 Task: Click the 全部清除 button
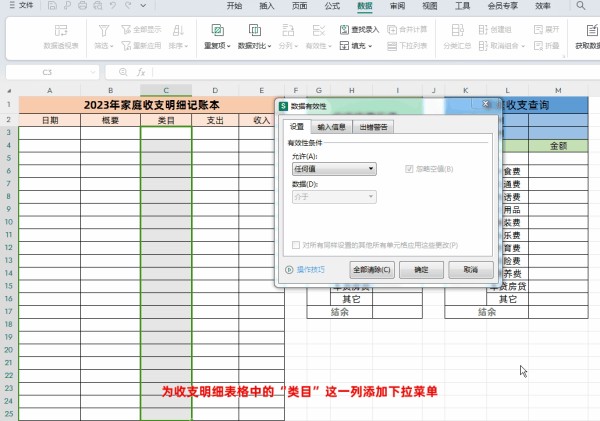pyautogui.click(x=372, y=270)
